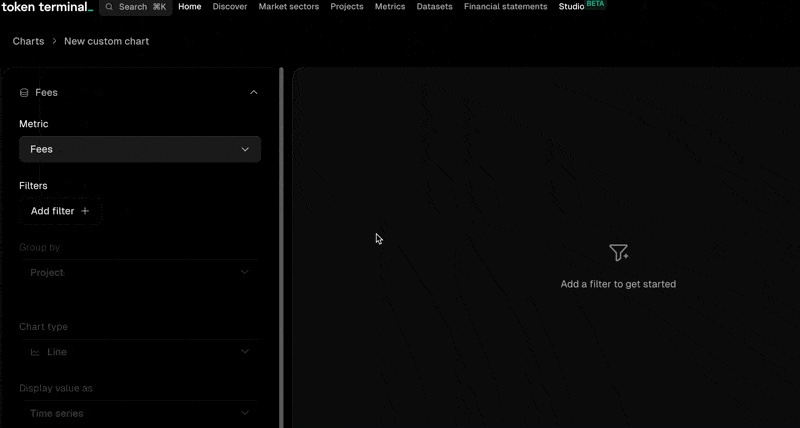Click the Search ⌘K field
Viewport: 800px width, 428px height.
[x=136, y=7]
